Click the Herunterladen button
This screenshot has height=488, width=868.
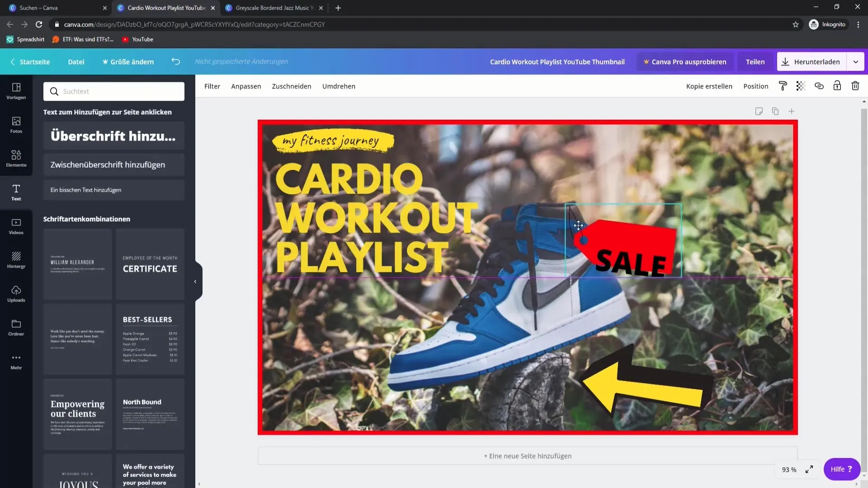[812, 62]
